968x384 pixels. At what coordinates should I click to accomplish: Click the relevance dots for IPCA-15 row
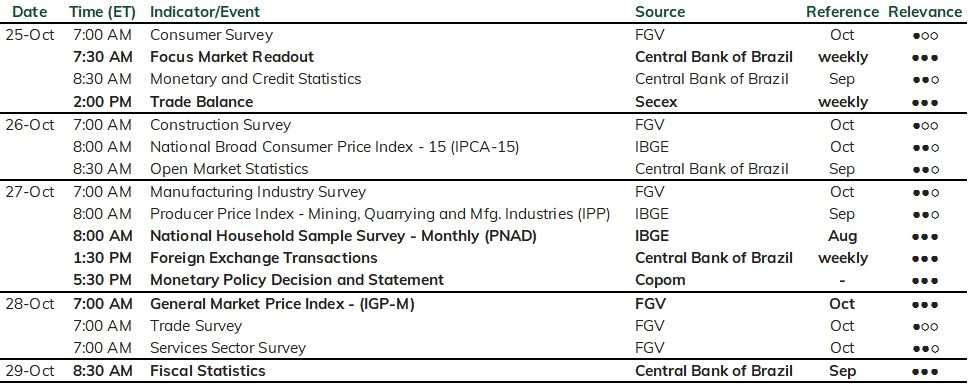click(925, 148)
